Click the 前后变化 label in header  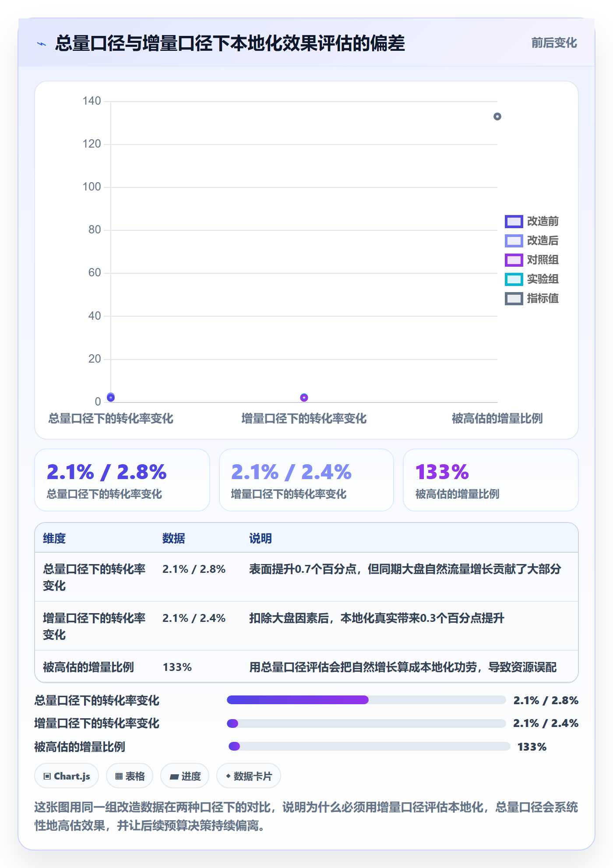tap(554, 43)
